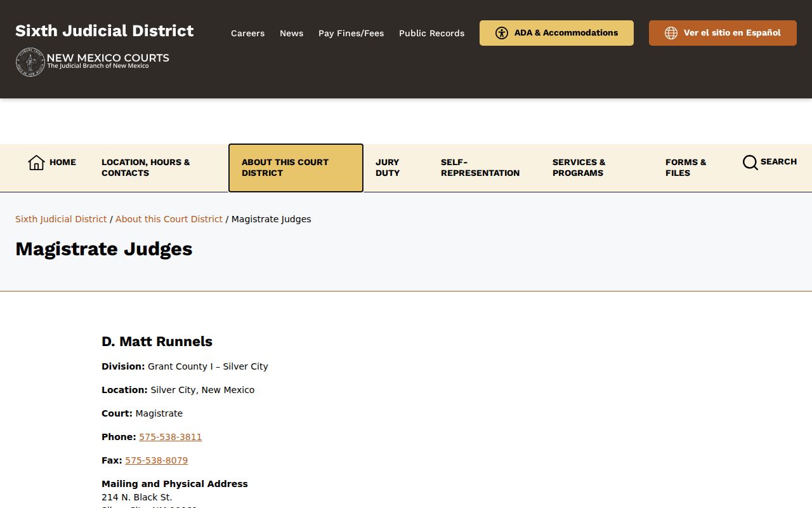Open Forms & Files menu item
812x508 pixels.
coord(686,168)
